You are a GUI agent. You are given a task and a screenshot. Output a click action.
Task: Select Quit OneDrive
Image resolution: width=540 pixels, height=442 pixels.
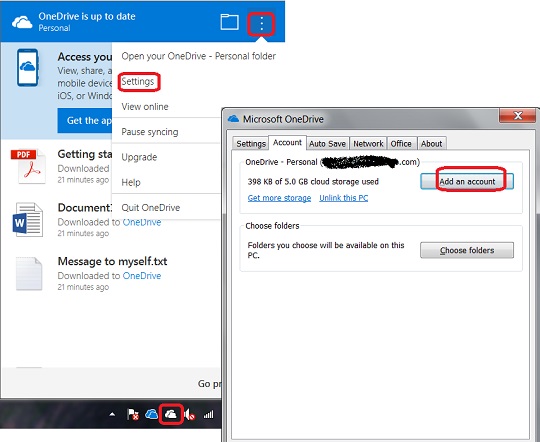click(x=151, y=208)
